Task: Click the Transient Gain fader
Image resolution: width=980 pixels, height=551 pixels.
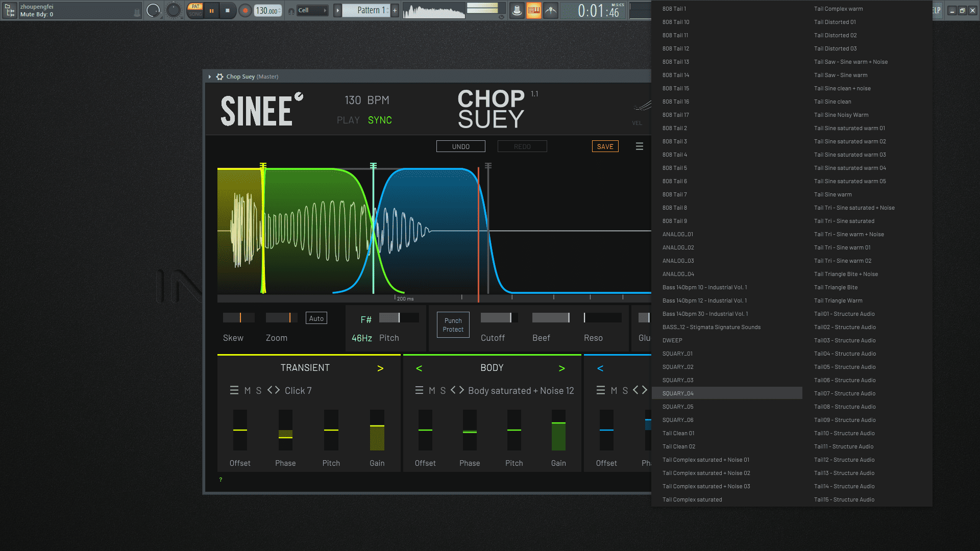Action: 377,430
